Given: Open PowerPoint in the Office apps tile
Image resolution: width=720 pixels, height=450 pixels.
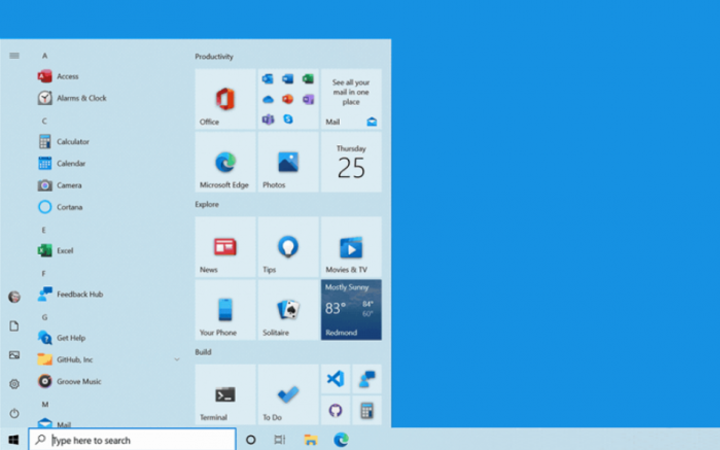Looking at the screenshot, I should click(288, 99).
